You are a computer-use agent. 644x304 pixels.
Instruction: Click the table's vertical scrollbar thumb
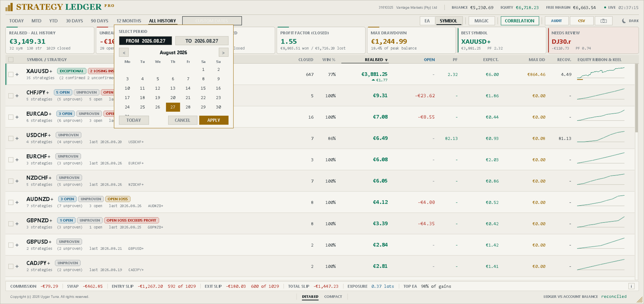point(637,98)
